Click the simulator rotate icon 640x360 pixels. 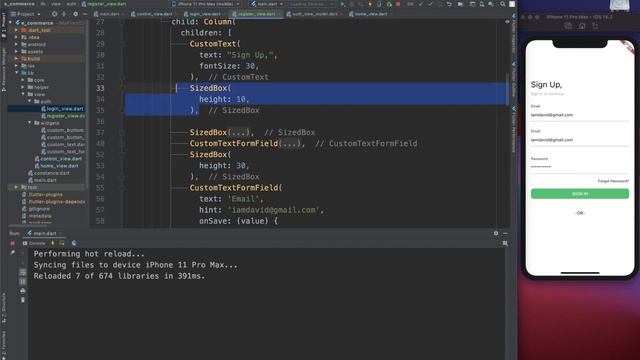[x=595, y=26]
